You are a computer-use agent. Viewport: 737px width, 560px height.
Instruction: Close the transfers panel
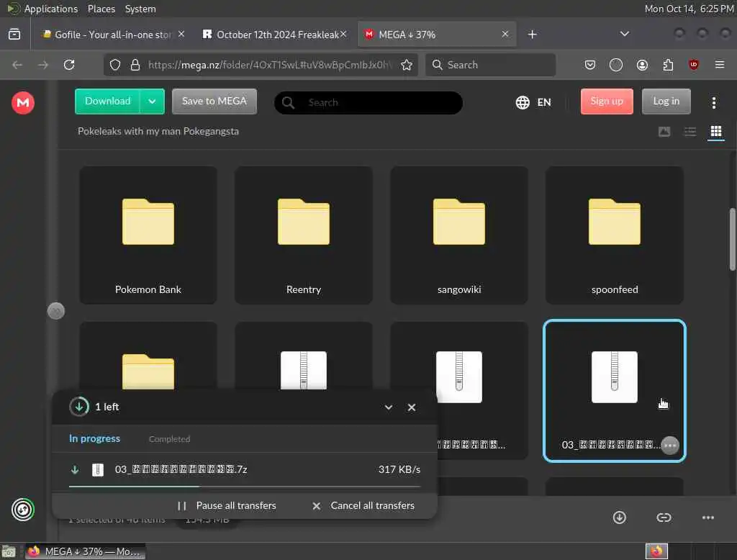point(411,407)
